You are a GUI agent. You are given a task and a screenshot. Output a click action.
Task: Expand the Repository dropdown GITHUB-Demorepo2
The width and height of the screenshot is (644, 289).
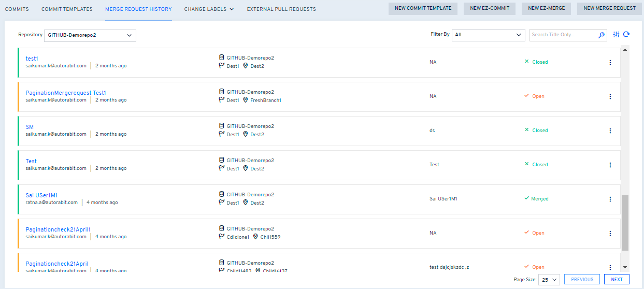click(x=90, y=35)
